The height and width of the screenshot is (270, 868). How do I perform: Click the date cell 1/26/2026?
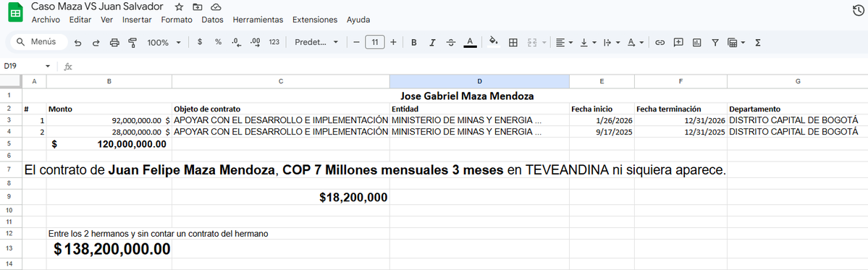(602, 120)
